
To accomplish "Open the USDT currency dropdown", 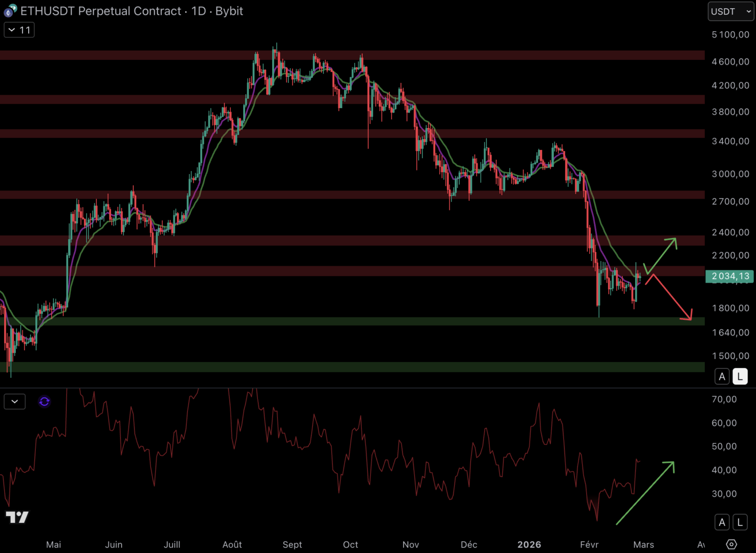I will click(x=730, y=11).
